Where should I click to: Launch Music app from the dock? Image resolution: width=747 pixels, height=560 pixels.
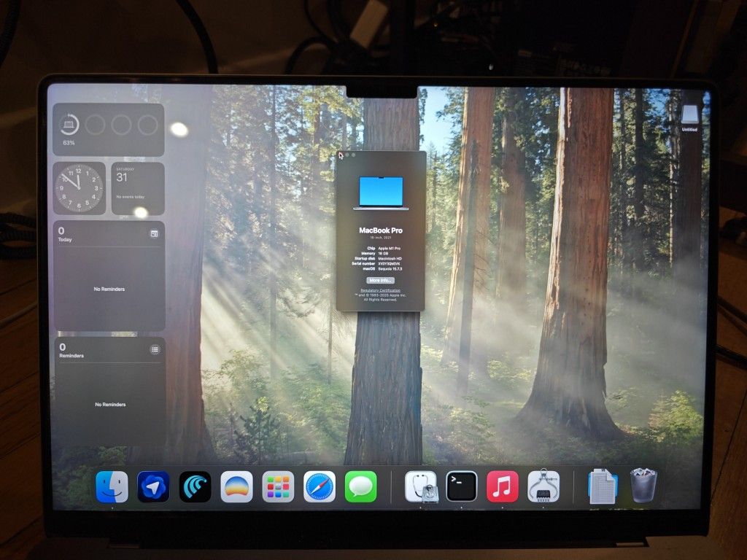pyautogui.click(x=502, y=486)
